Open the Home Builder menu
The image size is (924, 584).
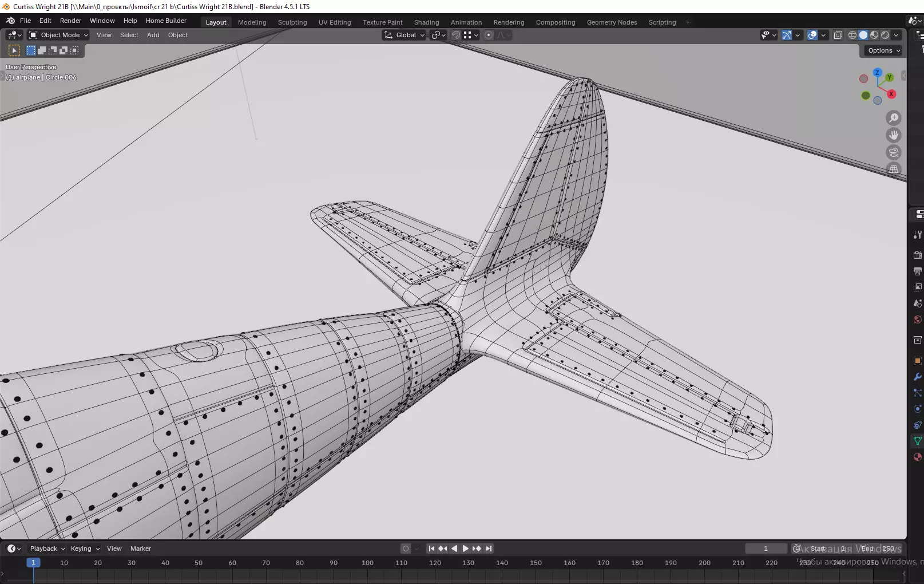tap(166, 21)
